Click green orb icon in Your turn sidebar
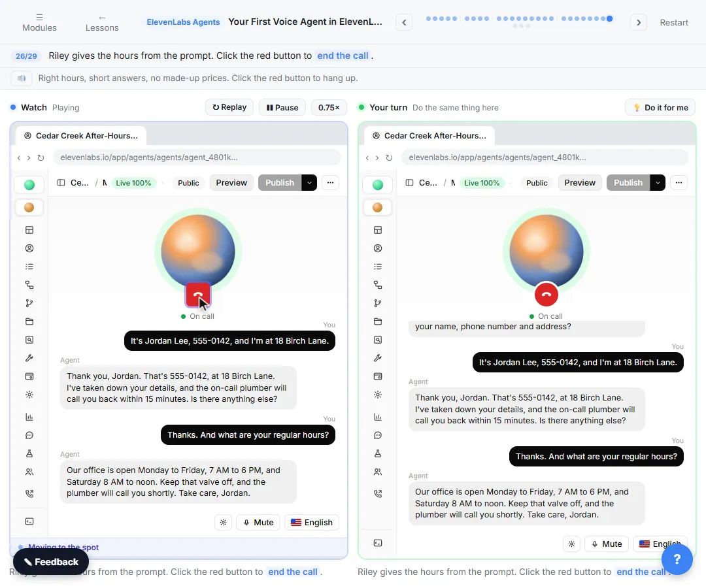The image size is (706, 588). tap(378, 184)
